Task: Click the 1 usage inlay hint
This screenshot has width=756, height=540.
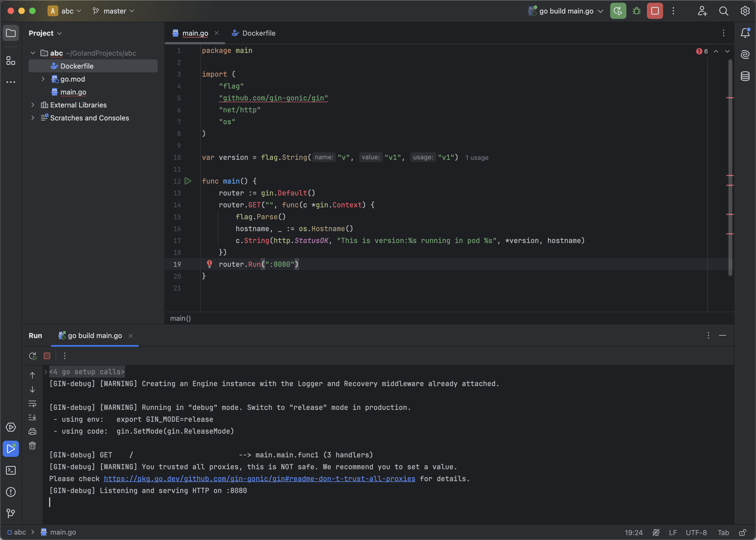Action: (x=477, y=158)
